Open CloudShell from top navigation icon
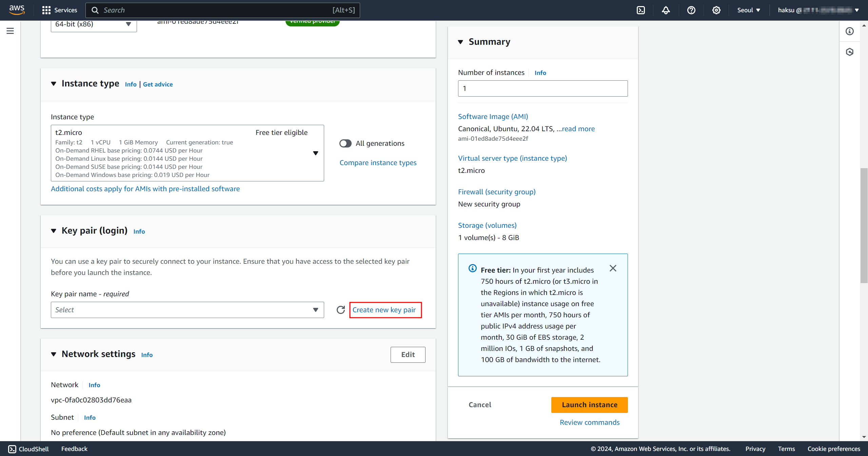Viewport: 868px width, 456px height. (640, 10)
